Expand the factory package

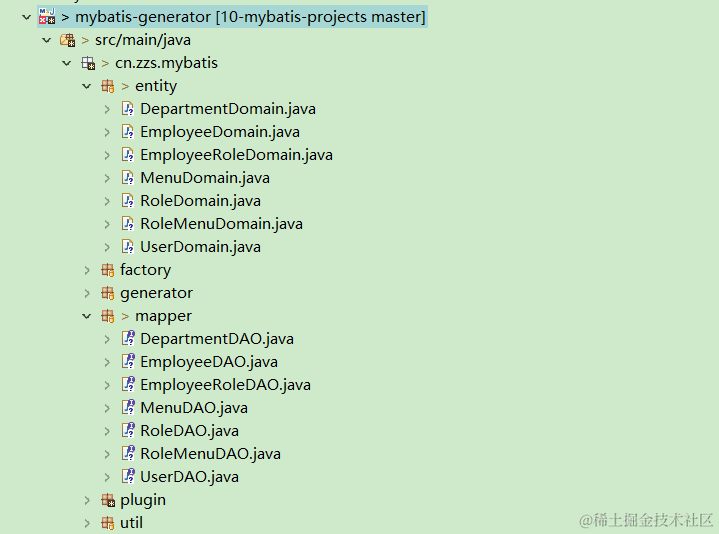pyautogui.click(x=87, y=270)
